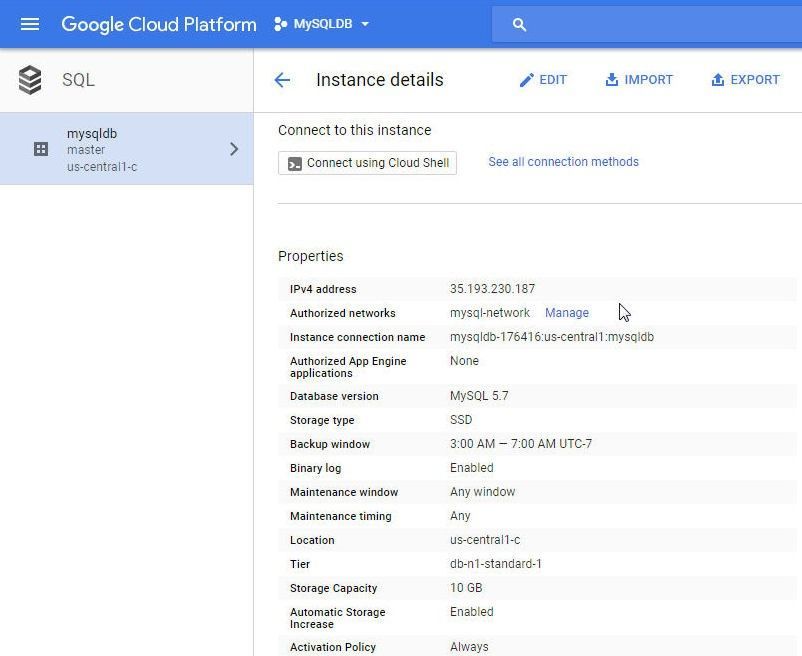Click the mysql-network value
This screenshot has height=656, width=802.
tap(489, 312)
